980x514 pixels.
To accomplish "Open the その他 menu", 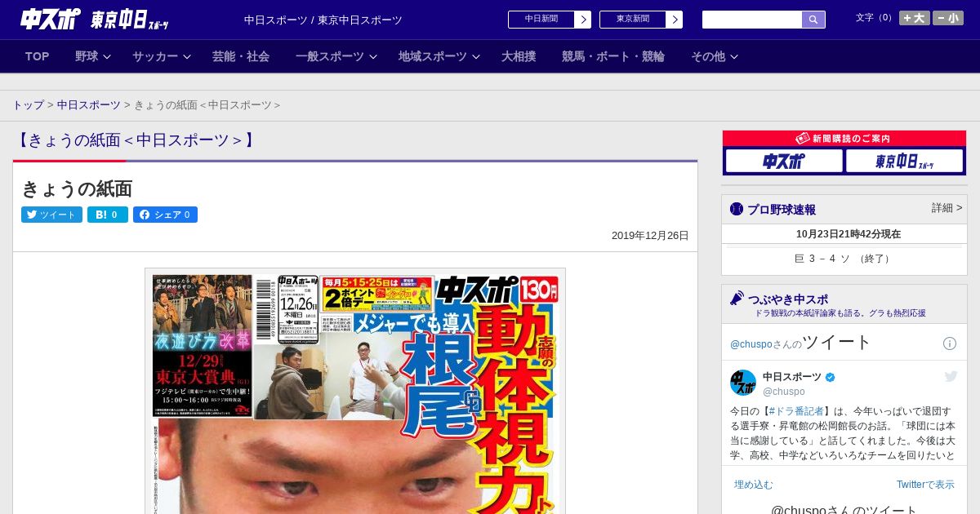I will [x=708, y=56].
